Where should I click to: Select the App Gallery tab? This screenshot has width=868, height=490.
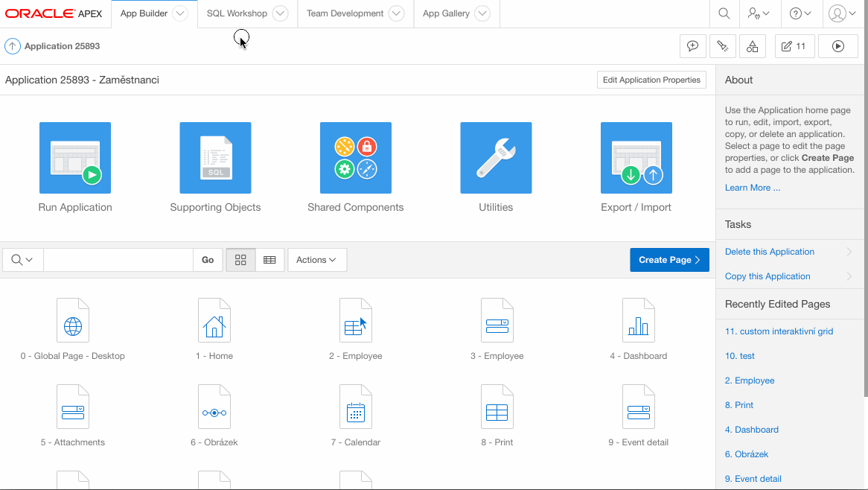click(x=446, y=13)
